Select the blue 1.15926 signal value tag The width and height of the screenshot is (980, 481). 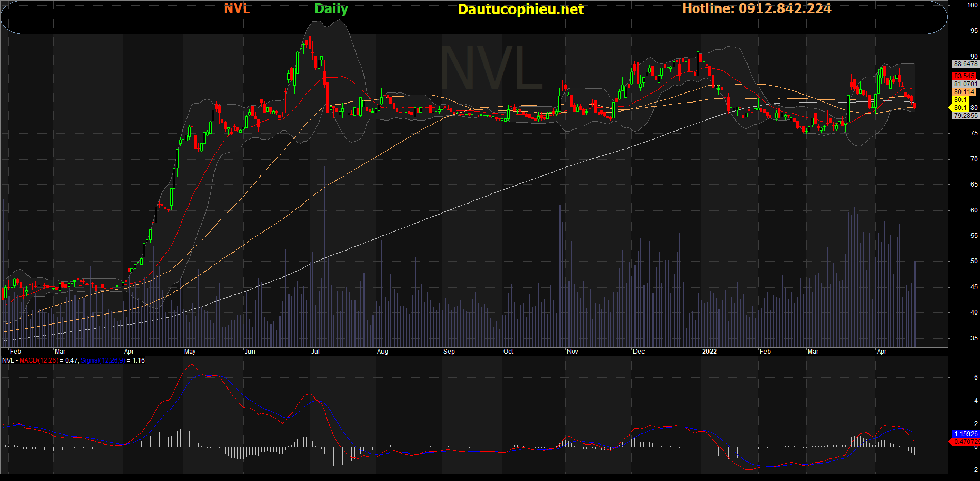click(x=965, y=434)
